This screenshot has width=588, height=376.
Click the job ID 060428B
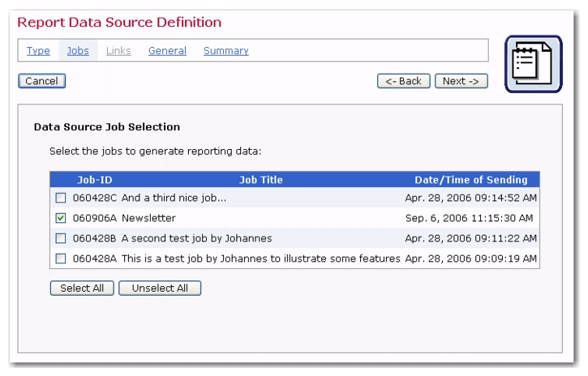(x=95, y=238)
